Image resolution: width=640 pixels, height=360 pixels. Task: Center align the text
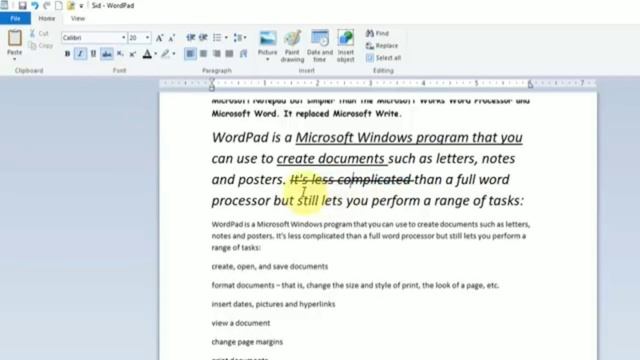click(203, 53)
